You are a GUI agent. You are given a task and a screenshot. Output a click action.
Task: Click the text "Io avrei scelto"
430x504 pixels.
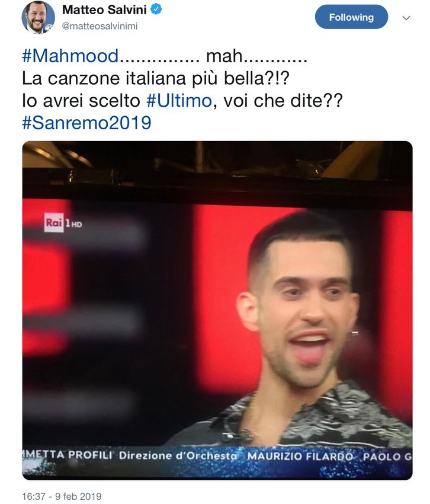pos(81,101)
